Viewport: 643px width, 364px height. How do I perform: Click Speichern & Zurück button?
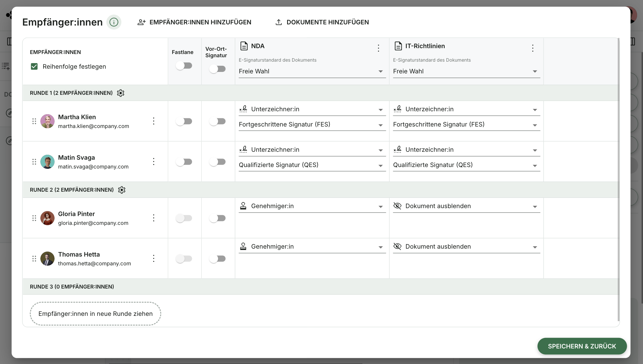pos(582,346)
